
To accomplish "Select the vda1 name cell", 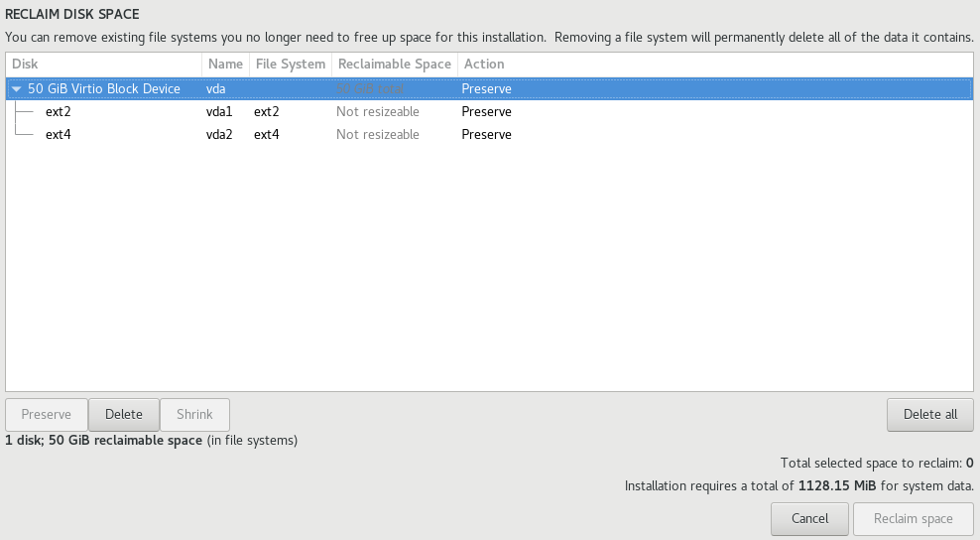I will coord(219,112).
